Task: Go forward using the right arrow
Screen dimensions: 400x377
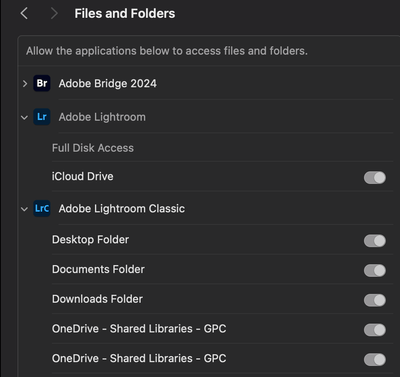Action: pyautogui.click(x=54, y=14)
